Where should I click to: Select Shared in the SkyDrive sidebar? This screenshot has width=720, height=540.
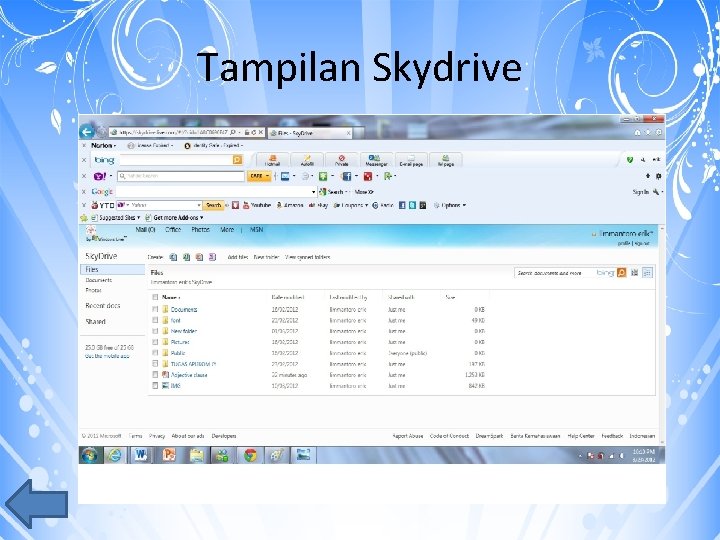coord(96,321)
